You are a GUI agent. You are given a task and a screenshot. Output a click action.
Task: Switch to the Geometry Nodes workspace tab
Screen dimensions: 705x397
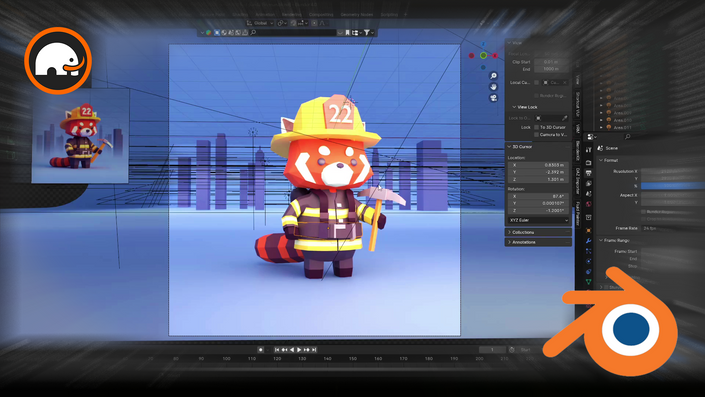[x=356, y=14]
